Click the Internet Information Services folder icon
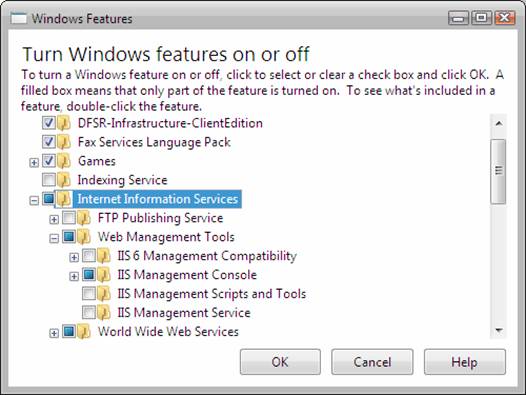Screen dimensions: 526x395 (63, 199)
